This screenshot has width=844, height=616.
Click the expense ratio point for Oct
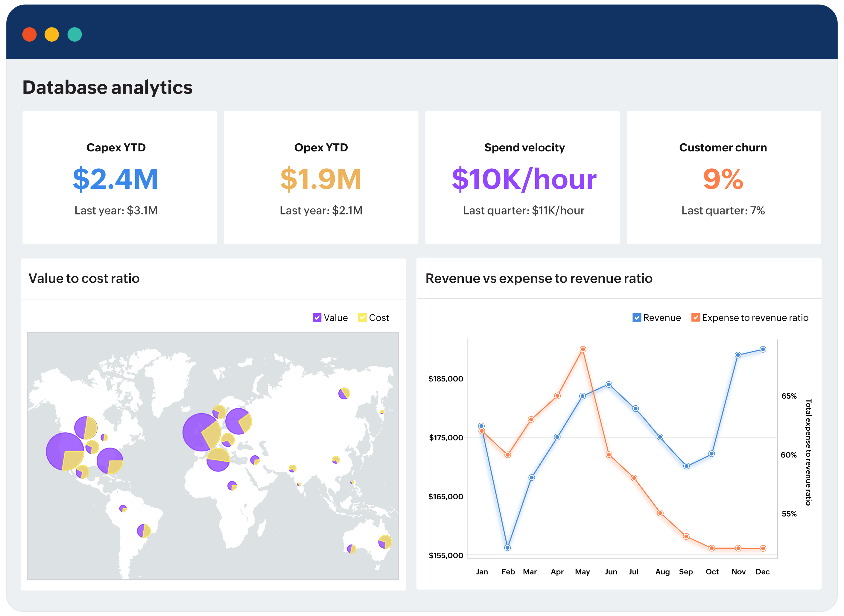coord(711,548)
